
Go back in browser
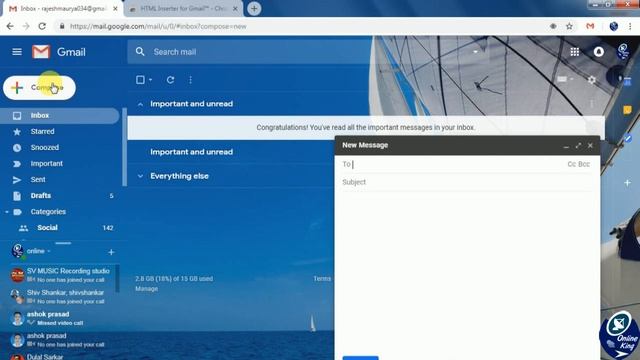tap(10, 26)
